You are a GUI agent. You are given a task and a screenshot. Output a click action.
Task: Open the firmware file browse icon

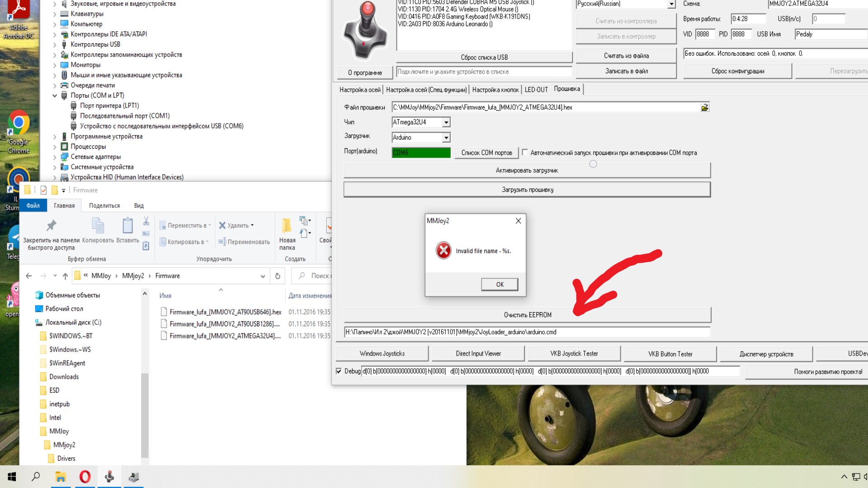click(x=704, y=108)
